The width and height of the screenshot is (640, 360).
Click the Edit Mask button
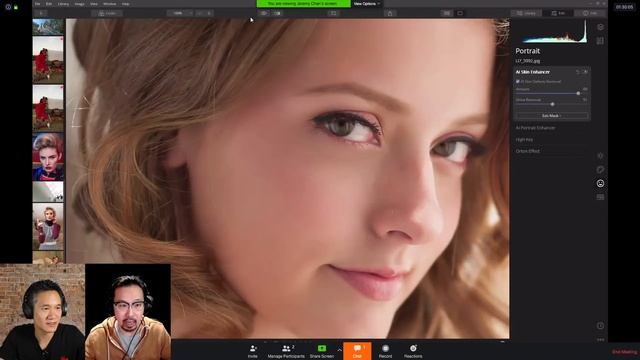(551, 116)
